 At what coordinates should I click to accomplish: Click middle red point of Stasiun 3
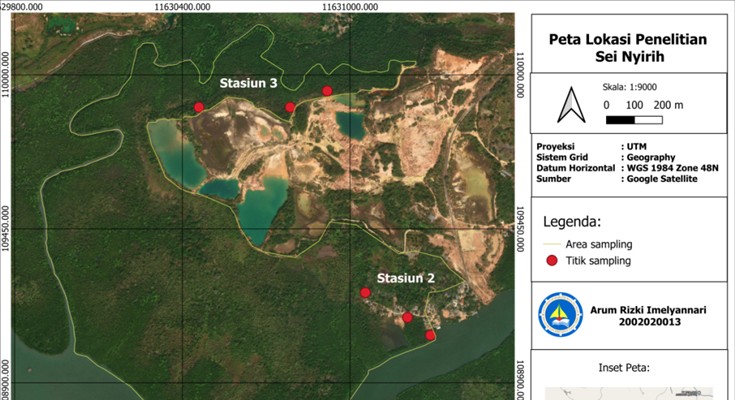(290, 107)
